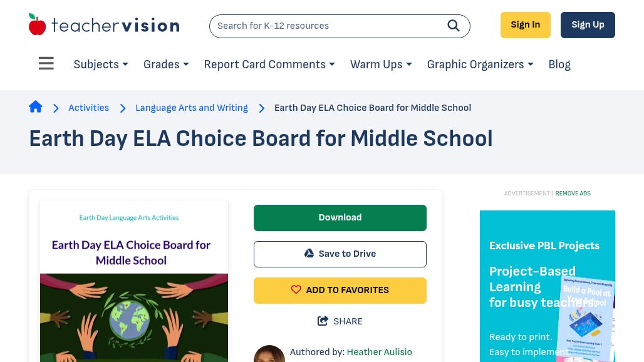
Task: Focus the K-12 resources search field
Action: click(x=326, y=26)
